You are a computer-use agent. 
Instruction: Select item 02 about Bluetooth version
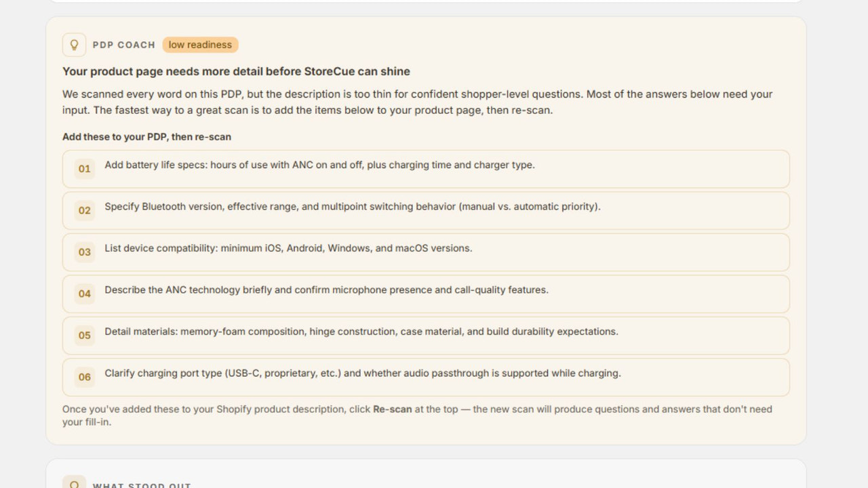[x=426, y=211]
